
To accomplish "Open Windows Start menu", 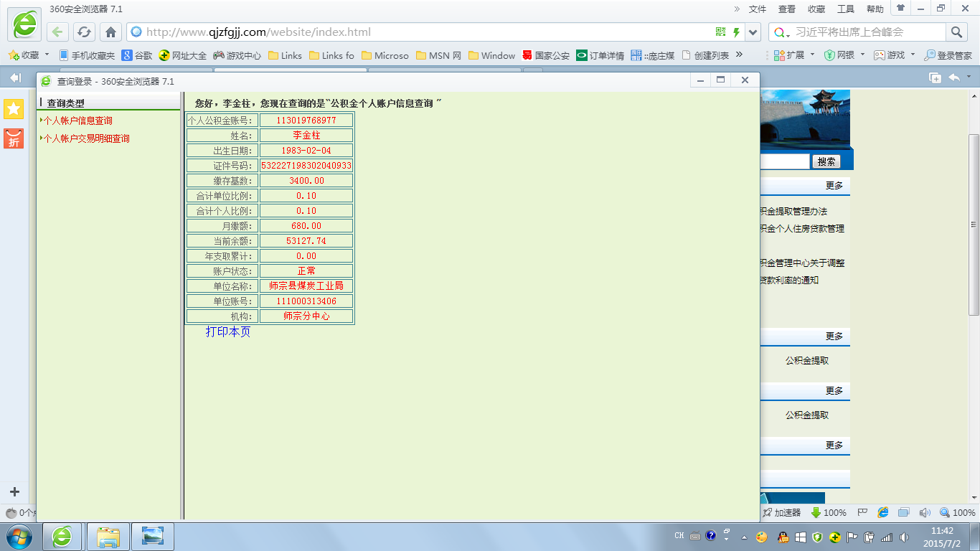I will click(19, 536).
